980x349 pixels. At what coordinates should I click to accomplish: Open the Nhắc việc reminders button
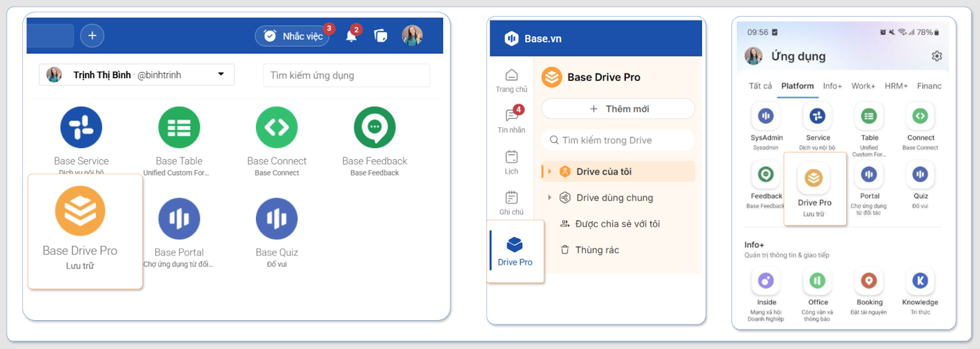pyautogui.click(x=293, y=36)
